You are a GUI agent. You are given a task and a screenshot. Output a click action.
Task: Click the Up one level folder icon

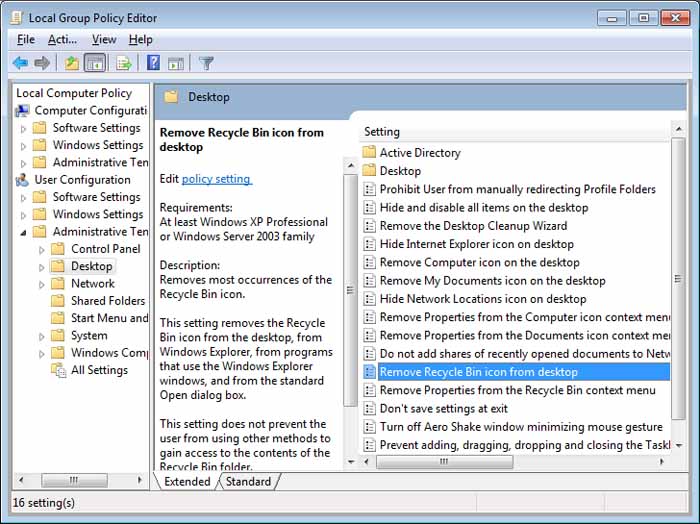[x=71, y=63]
